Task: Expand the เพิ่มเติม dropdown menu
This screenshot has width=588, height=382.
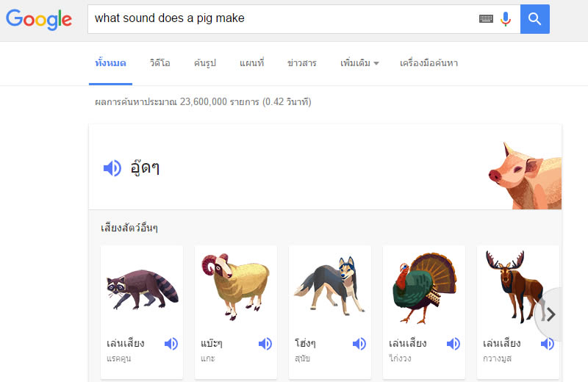Action: click(x=359, y=63)
